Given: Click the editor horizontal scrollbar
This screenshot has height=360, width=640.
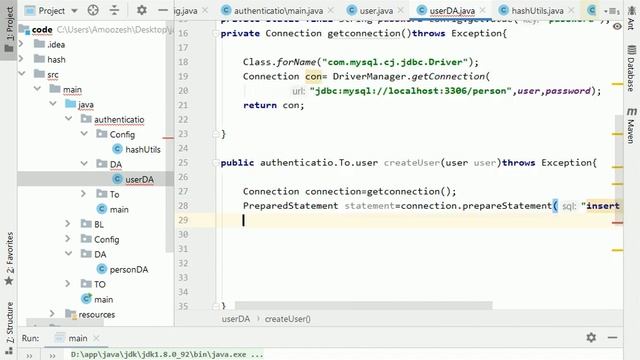Looking at the screenshot, I should coord(364,305).
